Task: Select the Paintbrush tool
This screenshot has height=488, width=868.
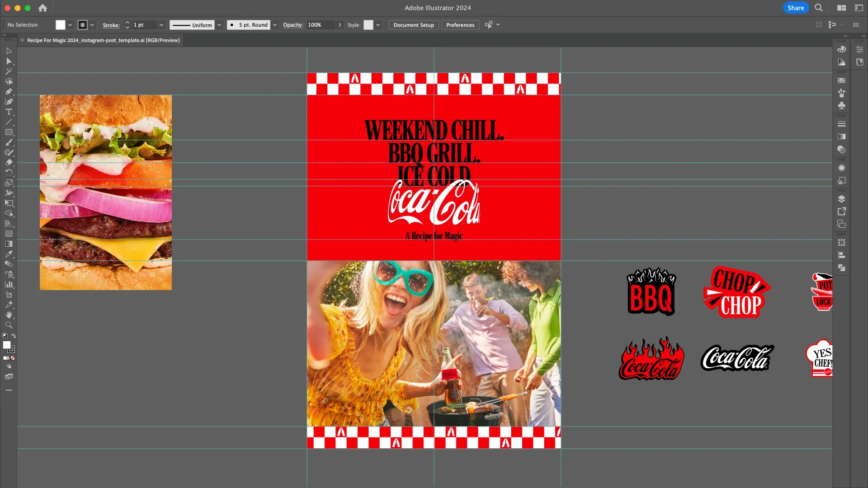Action: (9, 143)
